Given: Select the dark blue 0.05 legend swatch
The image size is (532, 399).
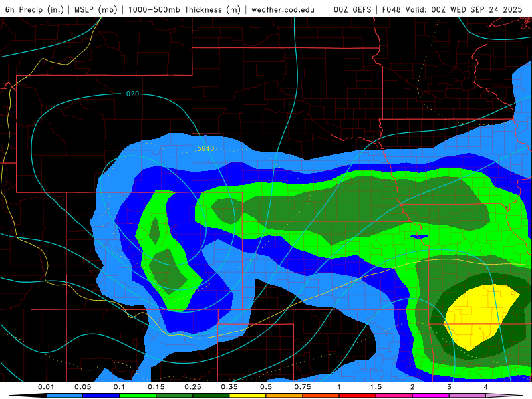Looking at the screenshot, I should (x=101, y=396).
